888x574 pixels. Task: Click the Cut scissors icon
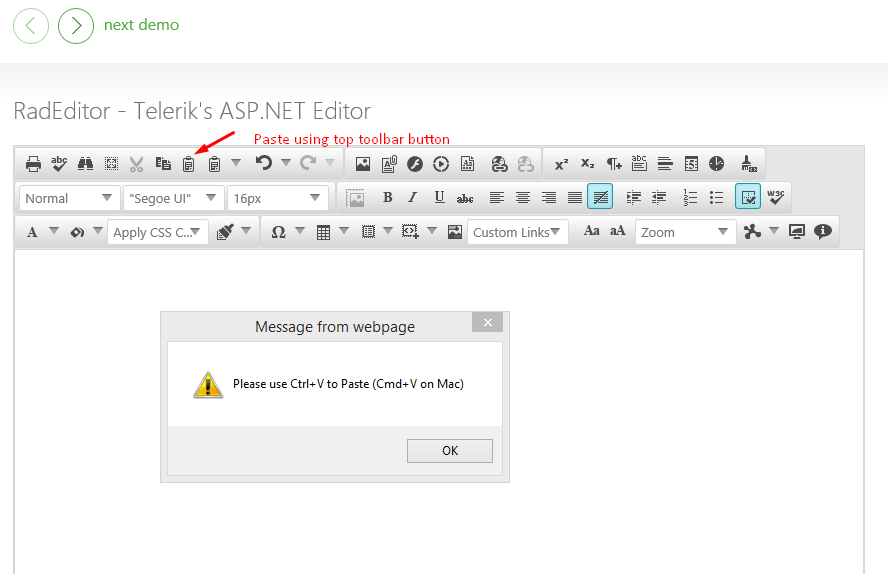coord(136,164)
